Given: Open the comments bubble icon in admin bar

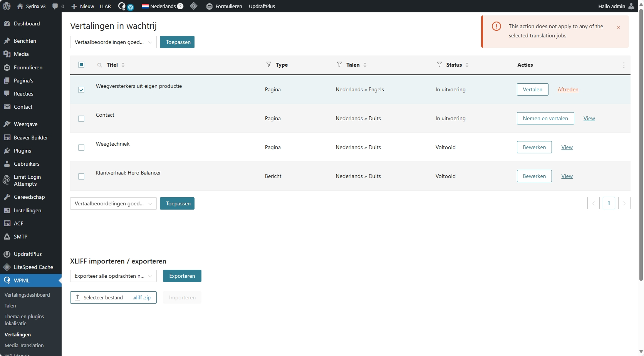Looking at the screenshot, I should (55, 6).
